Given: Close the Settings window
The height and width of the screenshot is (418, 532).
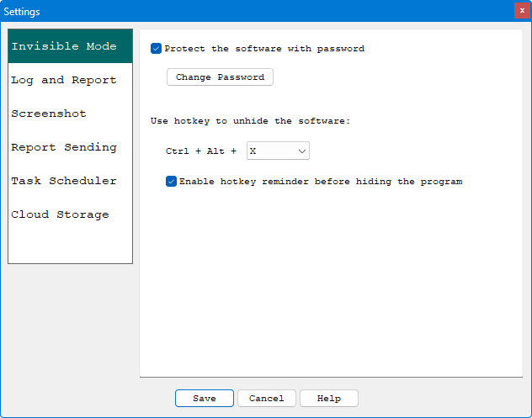Looking at the screenshot, I should (522, 11).
